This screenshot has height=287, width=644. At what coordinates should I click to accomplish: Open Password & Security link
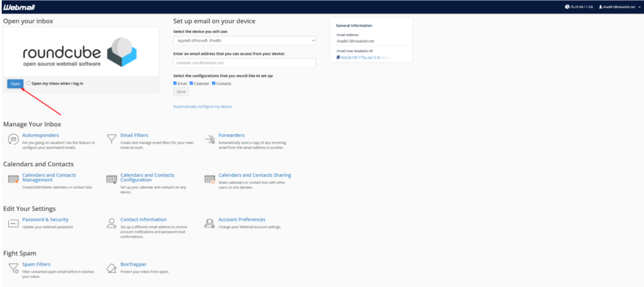(45, 220)
